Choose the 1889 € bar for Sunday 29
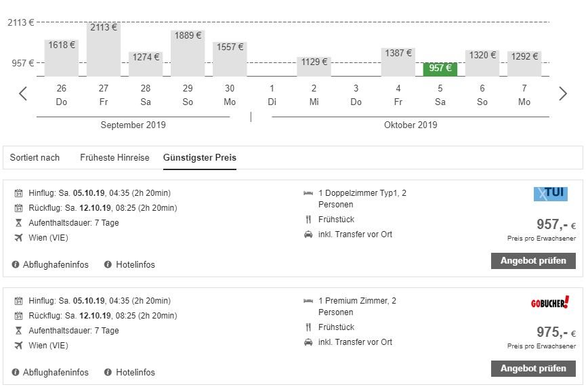Screen dimensions: 588x389 [x=188, y=53]
